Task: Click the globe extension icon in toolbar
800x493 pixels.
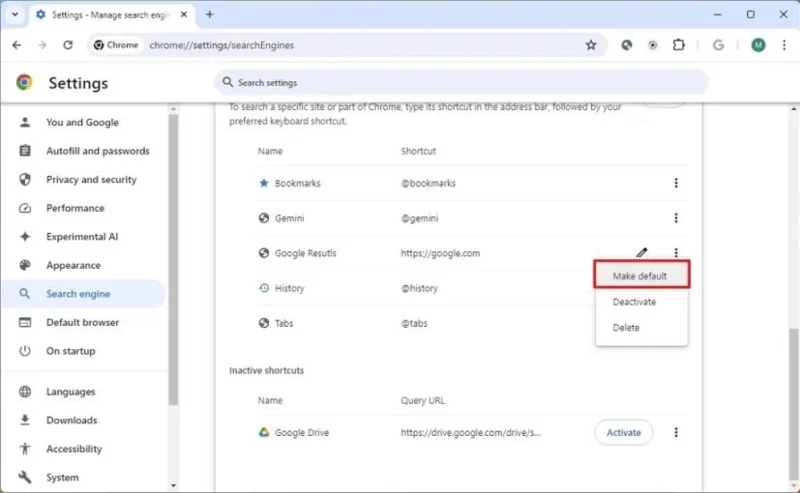Action: tap(627, 45)
